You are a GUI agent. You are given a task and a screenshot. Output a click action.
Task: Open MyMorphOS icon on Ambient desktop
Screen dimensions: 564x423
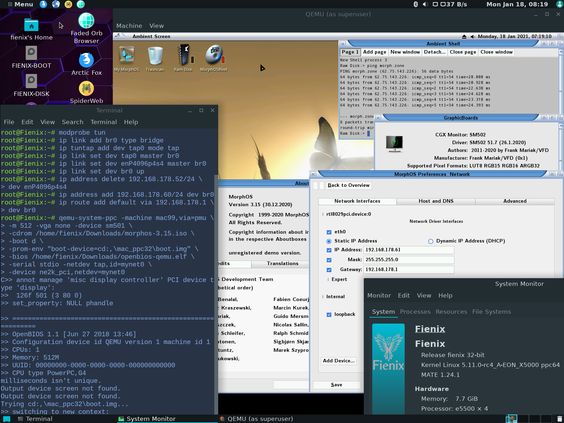[x=127, y=55]
